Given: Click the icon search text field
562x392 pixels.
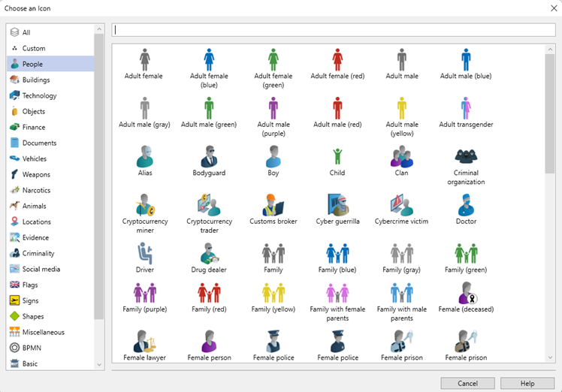Looking at the screenshot, I should click(334, 30).
